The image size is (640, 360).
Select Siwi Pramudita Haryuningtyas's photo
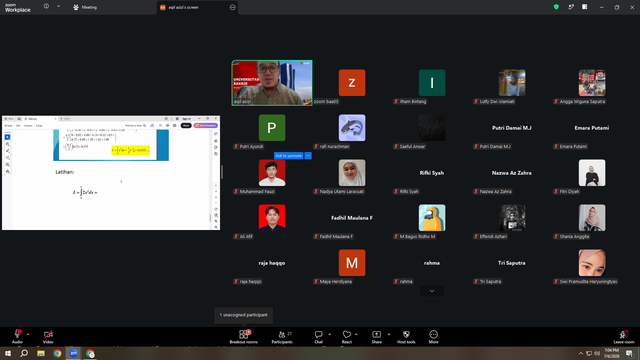pyautogui.click(x=592, y=263)
